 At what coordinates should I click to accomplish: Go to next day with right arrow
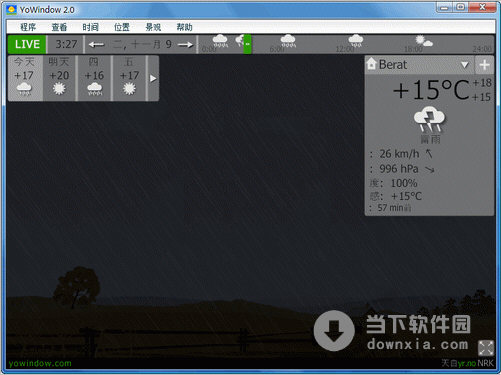[186, 44]
